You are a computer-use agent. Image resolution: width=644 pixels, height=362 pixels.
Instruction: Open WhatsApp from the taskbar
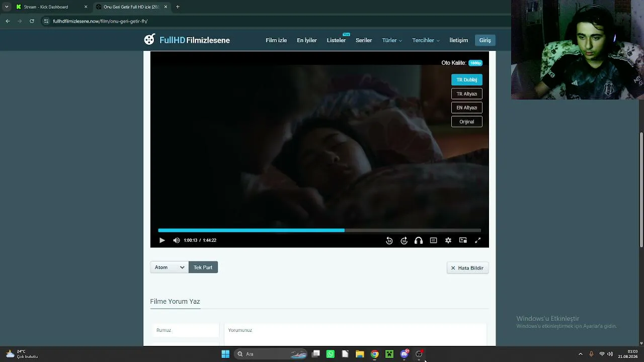331,354
